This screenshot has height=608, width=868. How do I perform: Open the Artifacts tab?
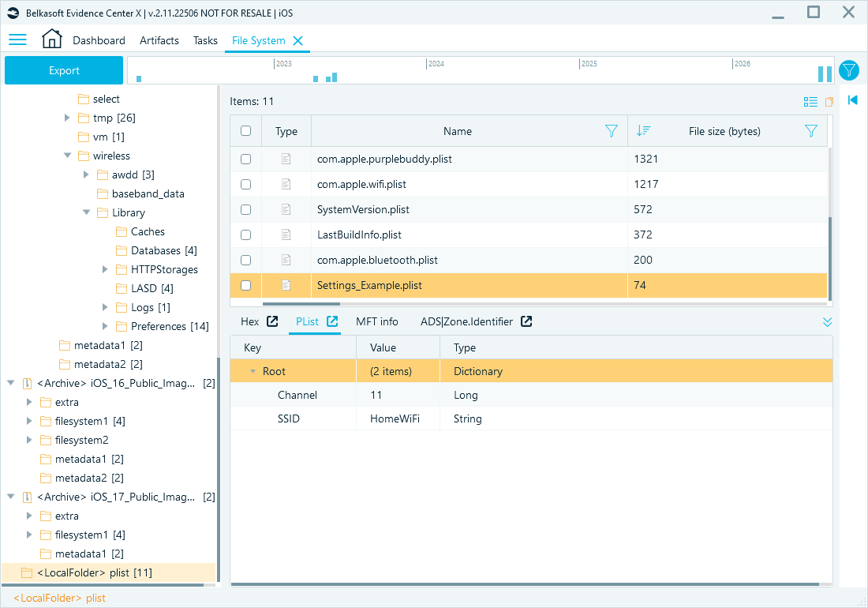[x=159, y=40]
